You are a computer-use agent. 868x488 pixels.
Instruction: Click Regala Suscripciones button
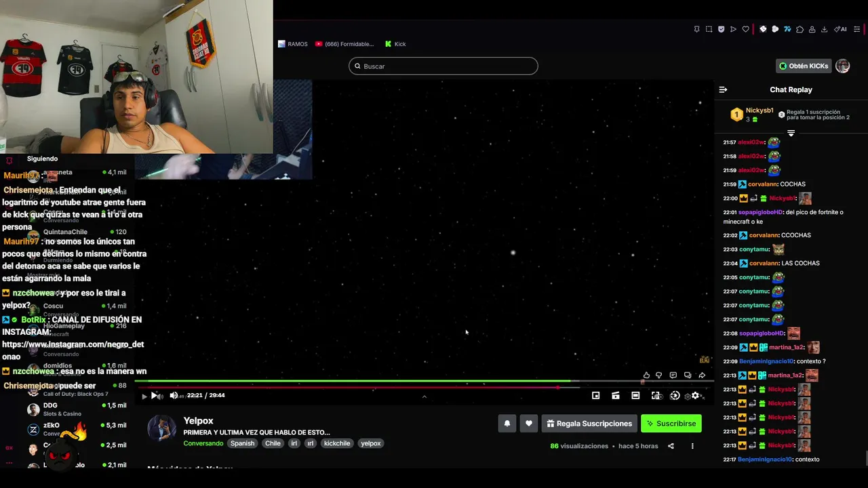click(589, 424)
